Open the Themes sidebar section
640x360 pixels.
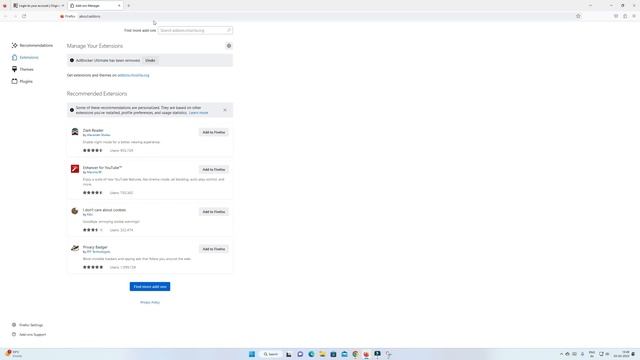pyautogui.click(x=23, y=69)
